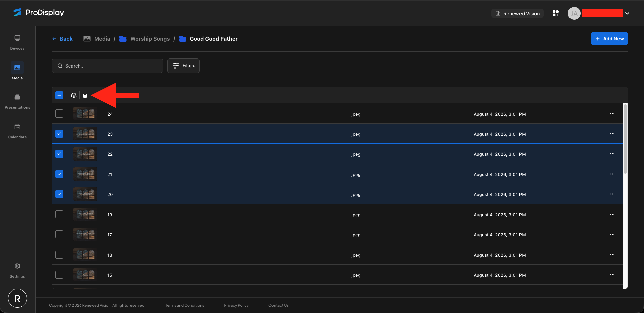Click the trash delete icon in selection toolbar
The image size is (644, 313).
tap(85, 95)
